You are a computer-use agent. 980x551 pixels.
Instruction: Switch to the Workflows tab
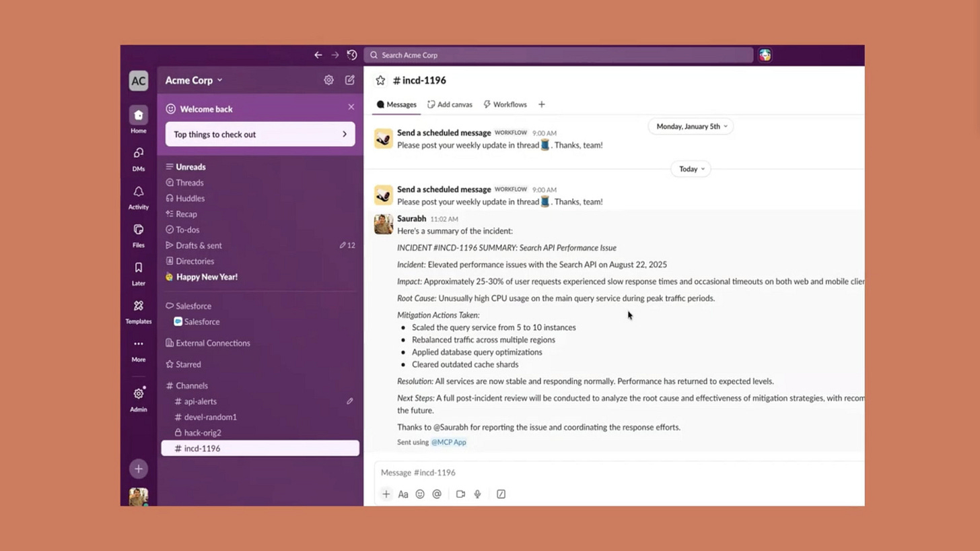504,104
